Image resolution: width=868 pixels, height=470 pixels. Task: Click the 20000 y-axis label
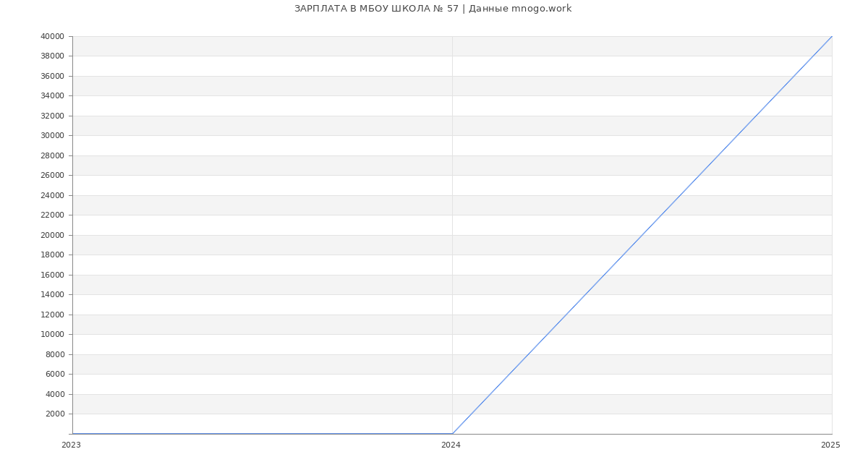(52, 235)
